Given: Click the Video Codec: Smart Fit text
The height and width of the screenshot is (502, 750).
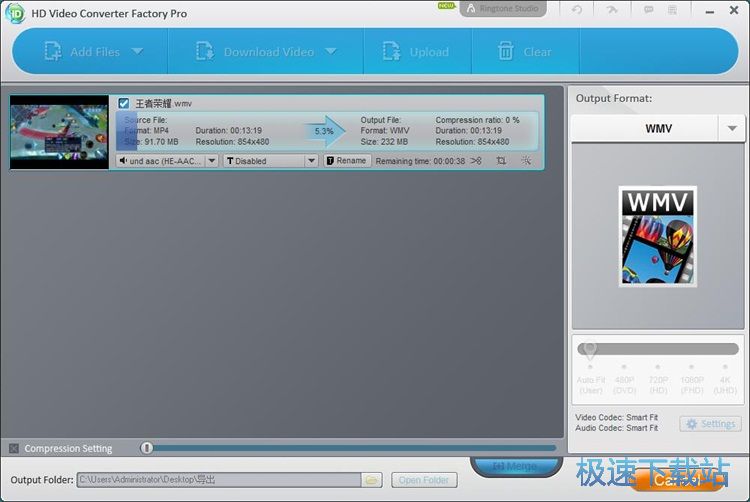Looking at the screenshot, I should click(x=617, y=417).
